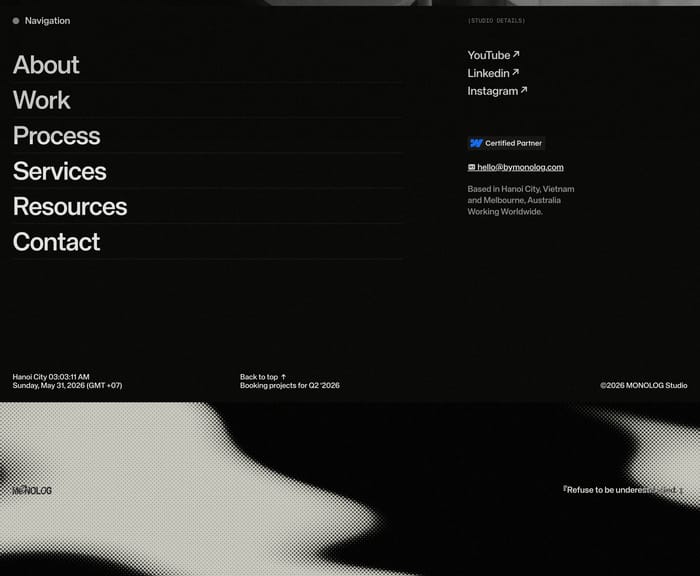Screen dimensions: 700x576
Task: Click the 'Refuse to be underestimated' tagline
Action: (x=623, y=490)
